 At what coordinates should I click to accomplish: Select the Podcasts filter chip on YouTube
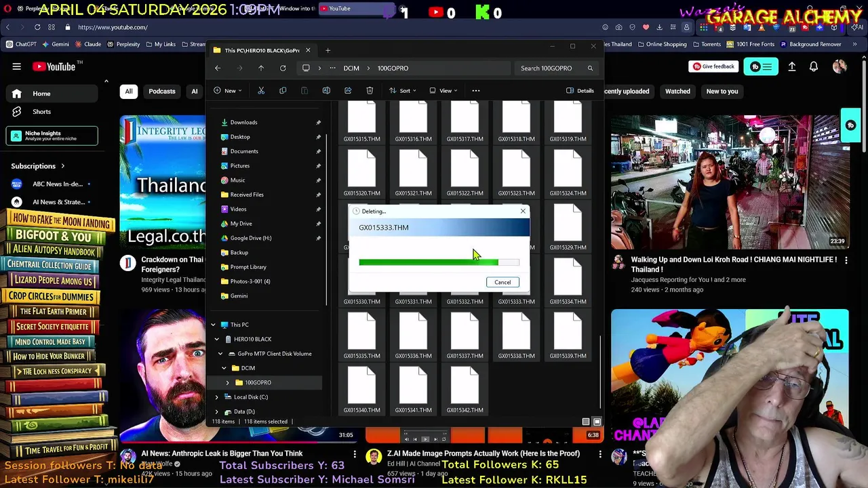click(162, 91)
